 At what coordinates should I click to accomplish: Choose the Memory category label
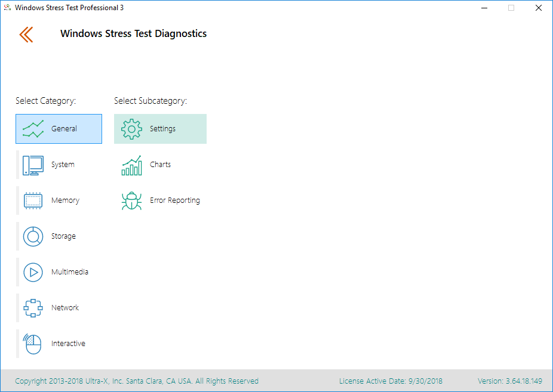point(65,200)
